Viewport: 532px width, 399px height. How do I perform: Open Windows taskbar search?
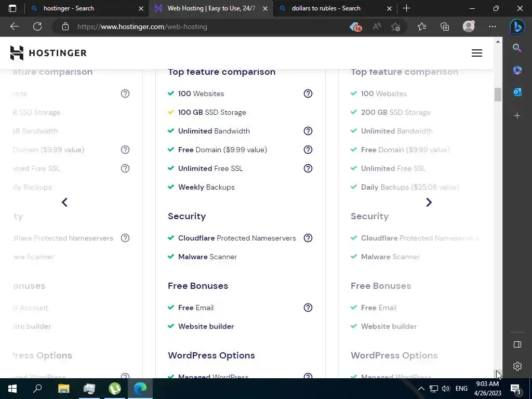tap(37, 389)
